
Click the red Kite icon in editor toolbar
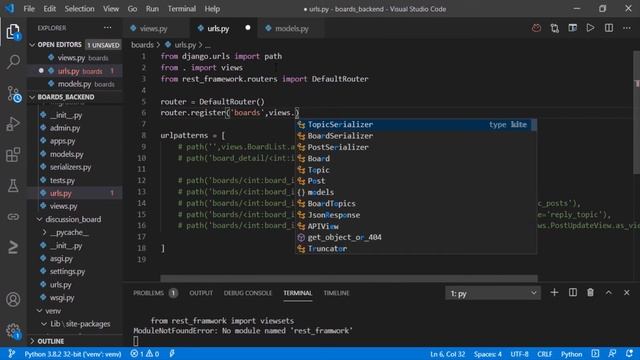click(536, 28)
